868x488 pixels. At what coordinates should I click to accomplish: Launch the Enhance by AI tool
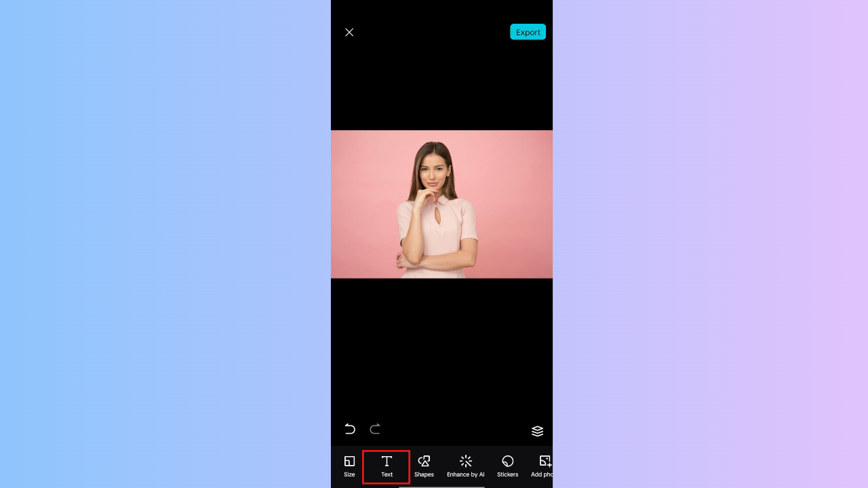(466, 466)
